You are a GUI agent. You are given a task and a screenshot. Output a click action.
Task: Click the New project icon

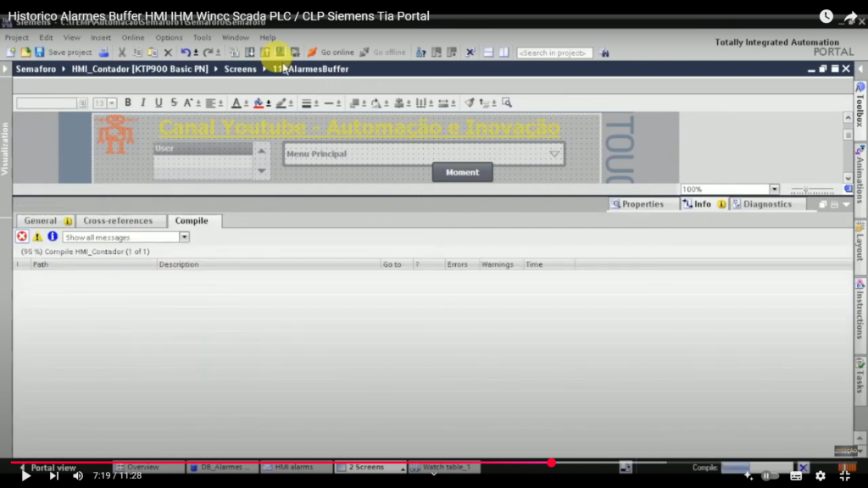point(10,53)
